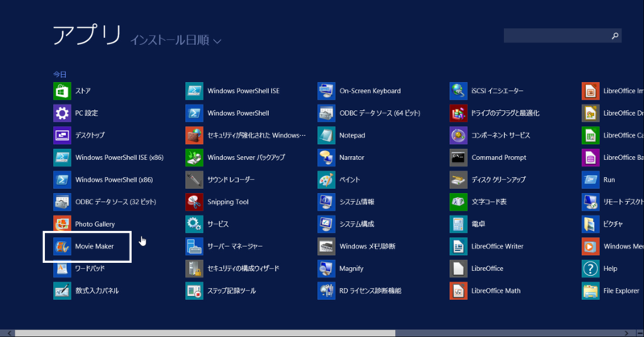
Task: Select セキュリティの構成ウィザード label
Action: click(243, 269)
